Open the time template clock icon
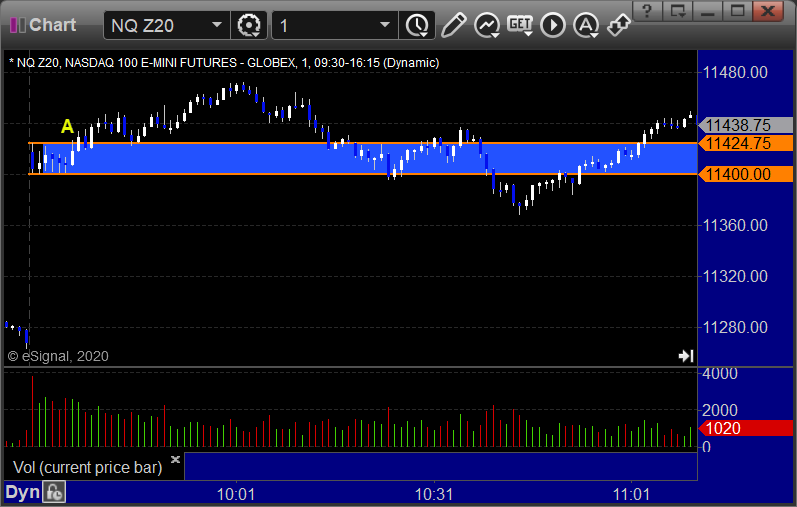Screen dimensions: 797x507 [x=417, y=25]
